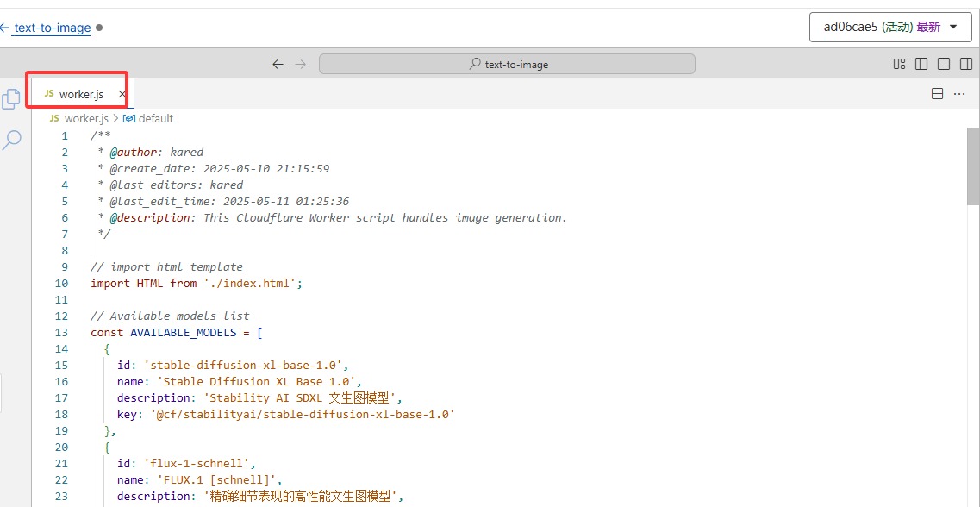Close the worker.js tab
Viewport: 980px width, 507px height.
tap(122, 94)
